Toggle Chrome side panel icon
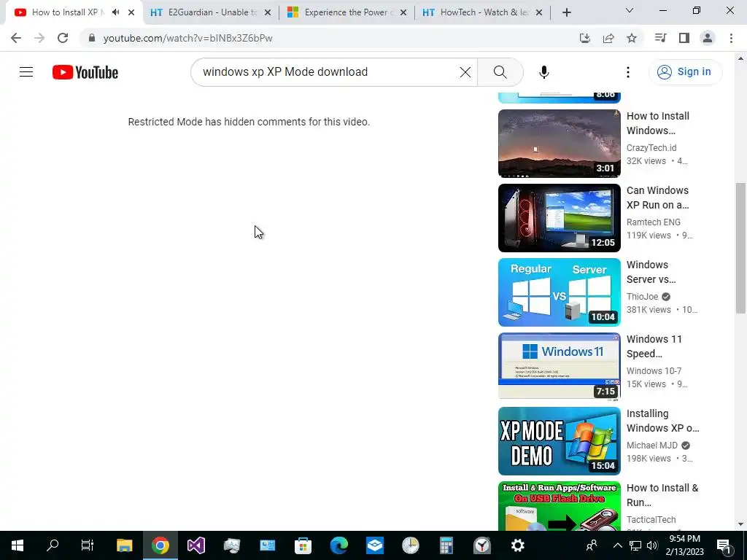 point(684,38)
